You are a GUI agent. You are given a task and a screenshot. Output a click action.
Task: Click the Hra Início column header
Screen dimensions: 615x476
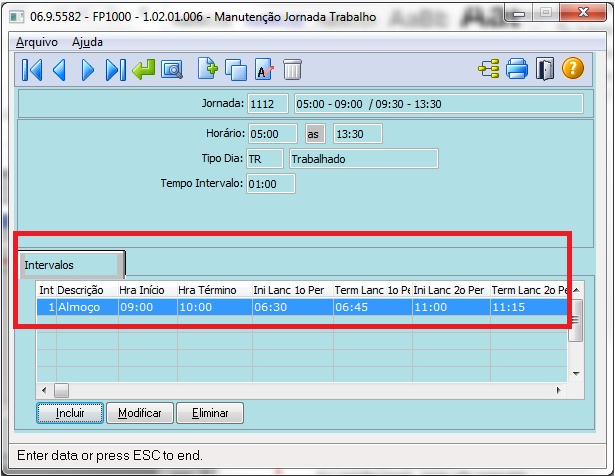click(x=147, y=290)
